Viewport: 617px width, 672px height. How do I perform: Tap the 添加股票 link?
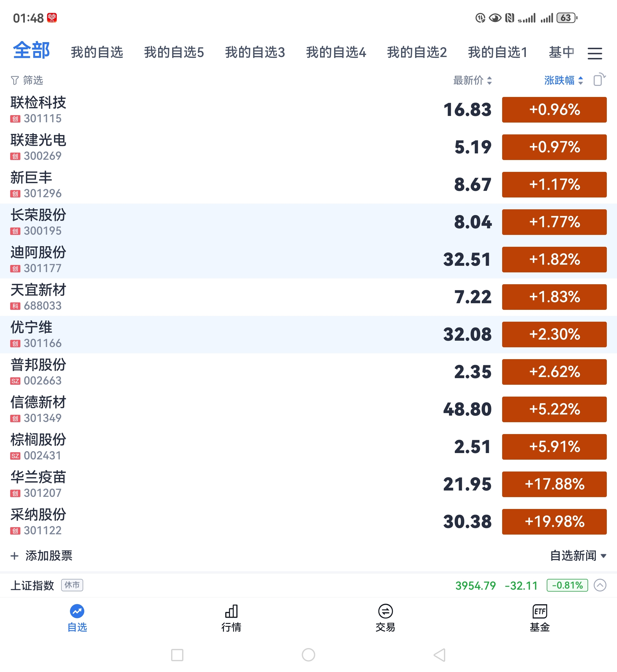49,556
